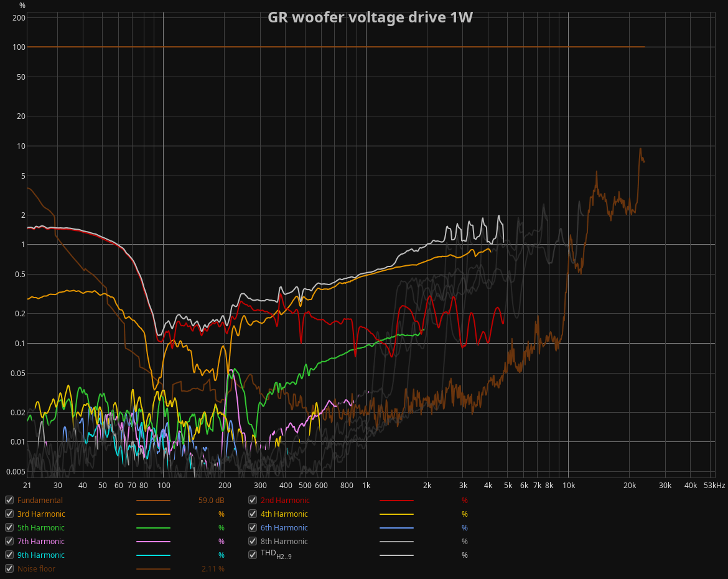Click the Noise floor legend label
Viewport: 728px width, 579px height.
36,569
